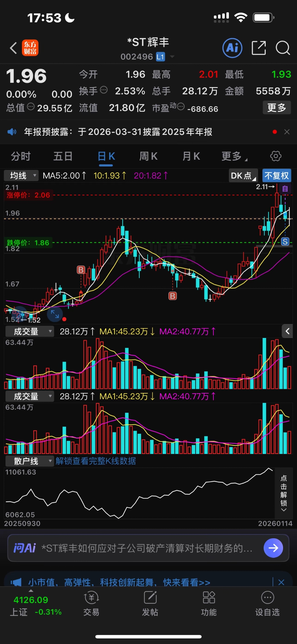Viewport: 297px width, 644px height.
Task: Tap 解锁查看完整K线数据 link
Action: pyautogui.click(x=96, y=461)
